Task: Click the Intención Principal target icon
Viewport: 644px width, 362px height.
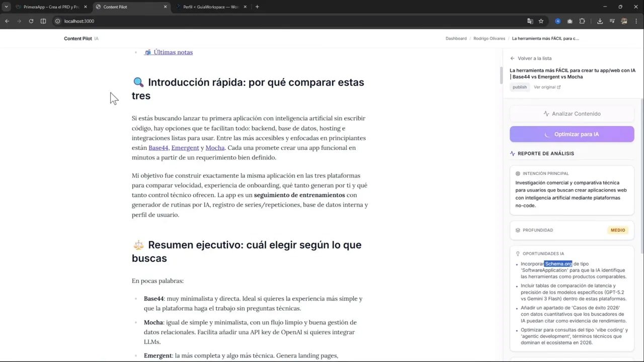Action: click(x=518, y=173)
